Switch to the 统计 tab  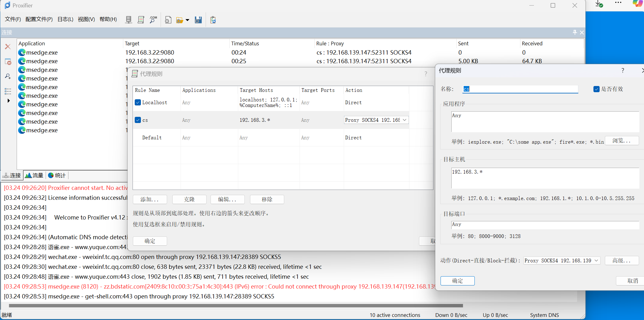(57, 175)
